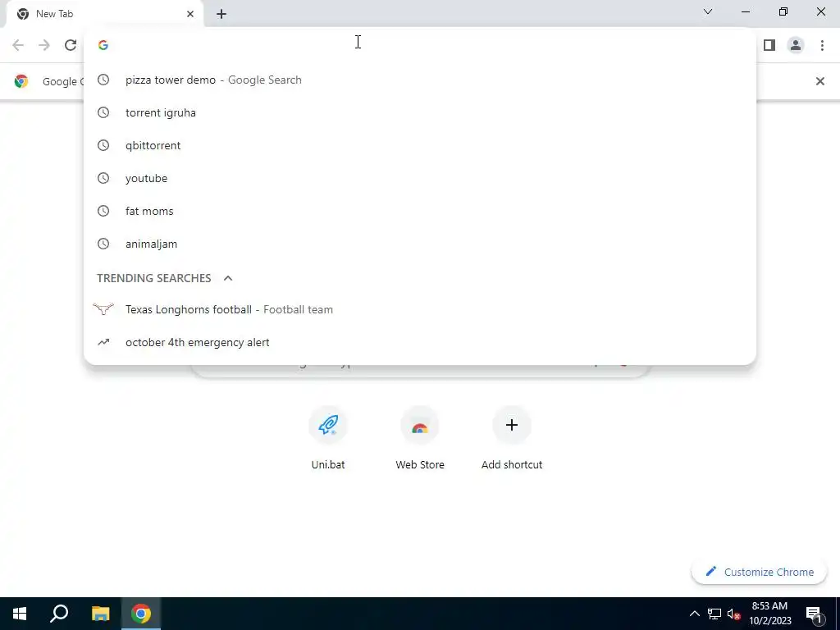
Task: Open the Uni.bat shortcut
Action: point(328,438)
